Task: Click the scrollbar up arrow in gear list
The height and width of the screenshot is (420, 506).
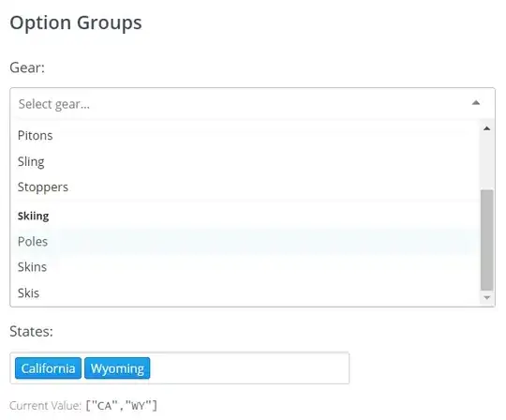Action: point(487,128)
